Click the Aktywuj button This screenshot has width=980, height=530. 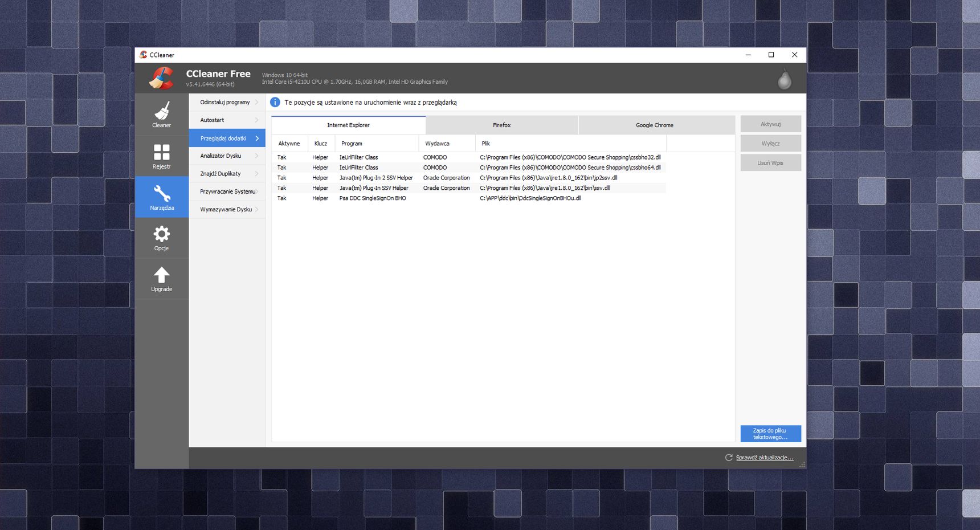(771, 124)
